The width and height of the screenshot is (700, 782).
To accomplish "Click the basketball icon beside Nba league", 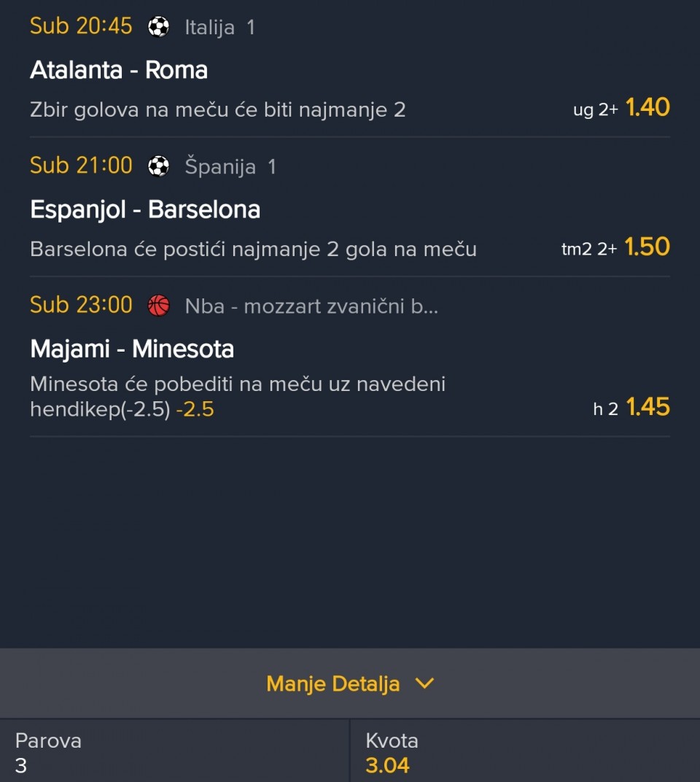I will click(158, 306).
